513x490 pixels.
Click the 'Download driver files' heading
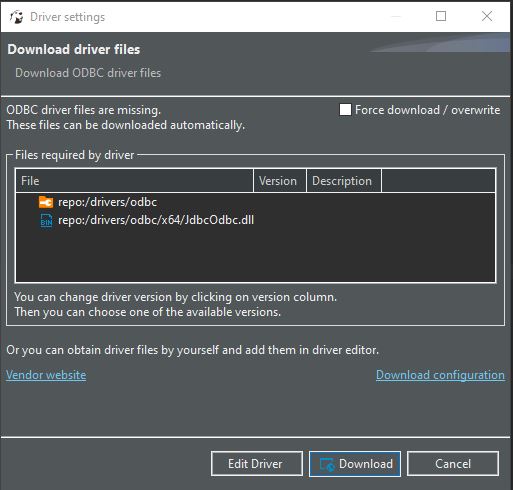[x=74, y=49]
